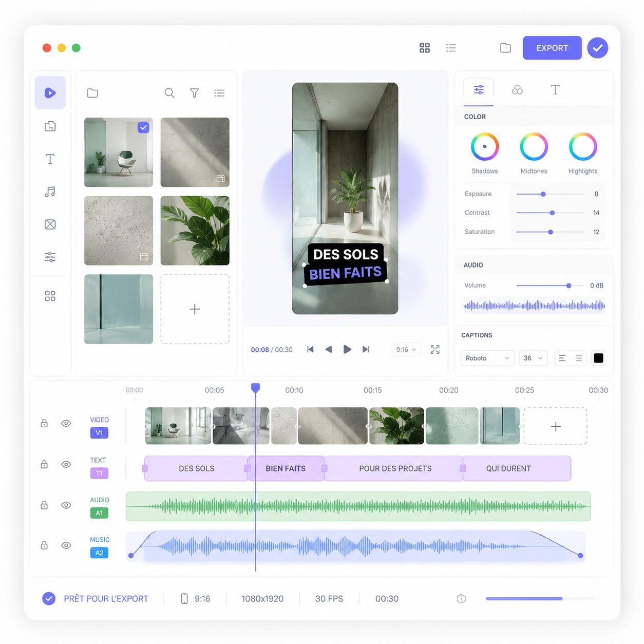Screen dimensions: 644x644
Task: Open the 9:16 aspect ratio dropdown
Action: coord(406,350)
